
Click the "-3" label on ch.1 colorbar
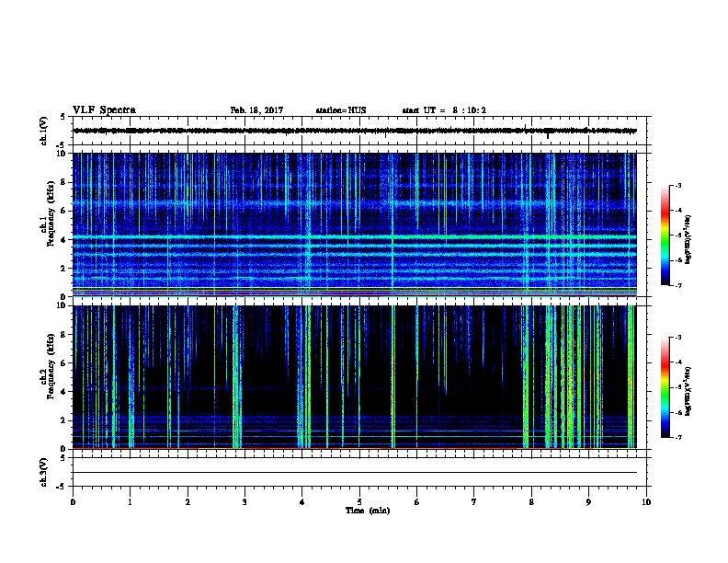677,186
